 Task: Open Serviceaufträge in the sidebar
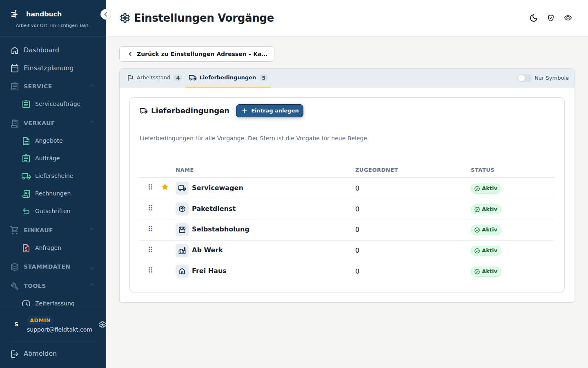pos(57,104)
